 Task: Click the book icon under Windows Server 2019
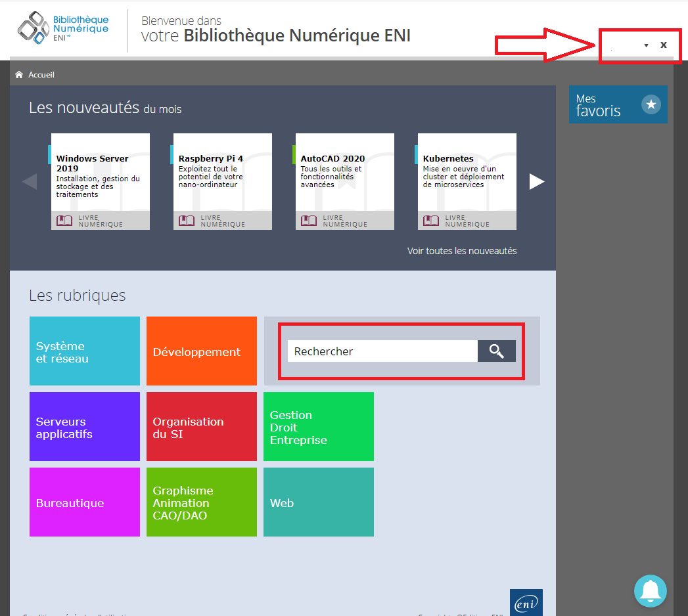point(64,221)
